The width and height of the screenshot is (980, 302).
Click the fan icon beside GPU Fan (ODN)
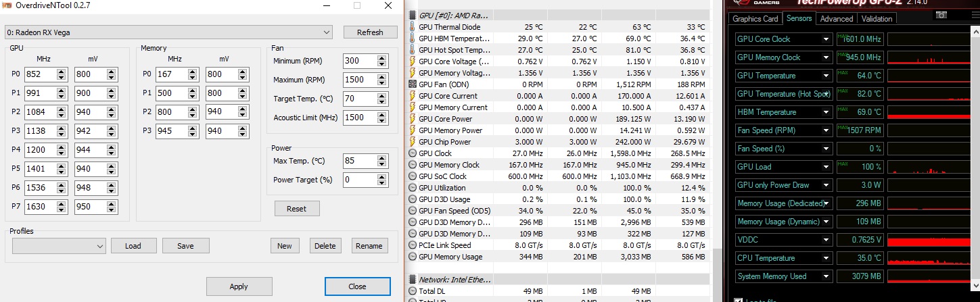click(413, 84)
